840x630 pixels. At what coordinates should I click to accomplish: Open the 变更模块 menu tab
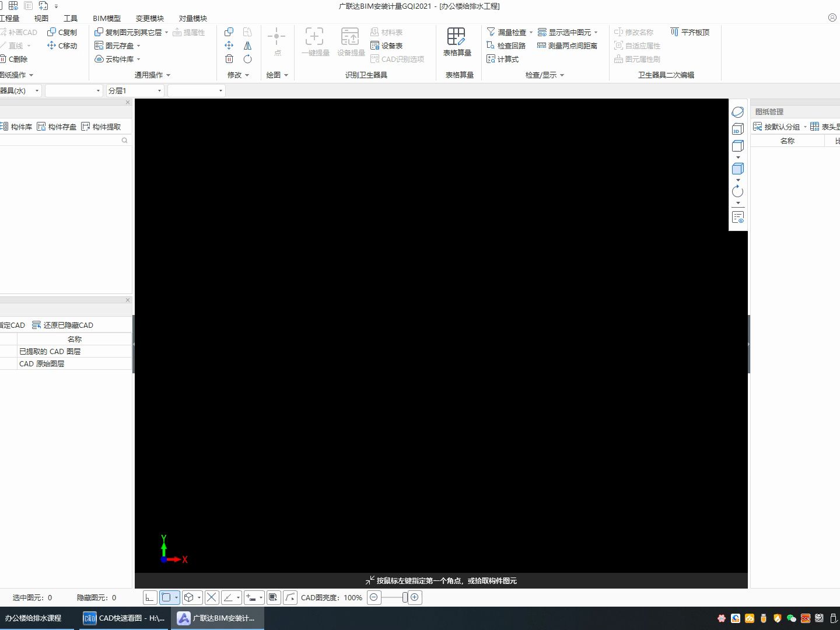coord(150,18)
